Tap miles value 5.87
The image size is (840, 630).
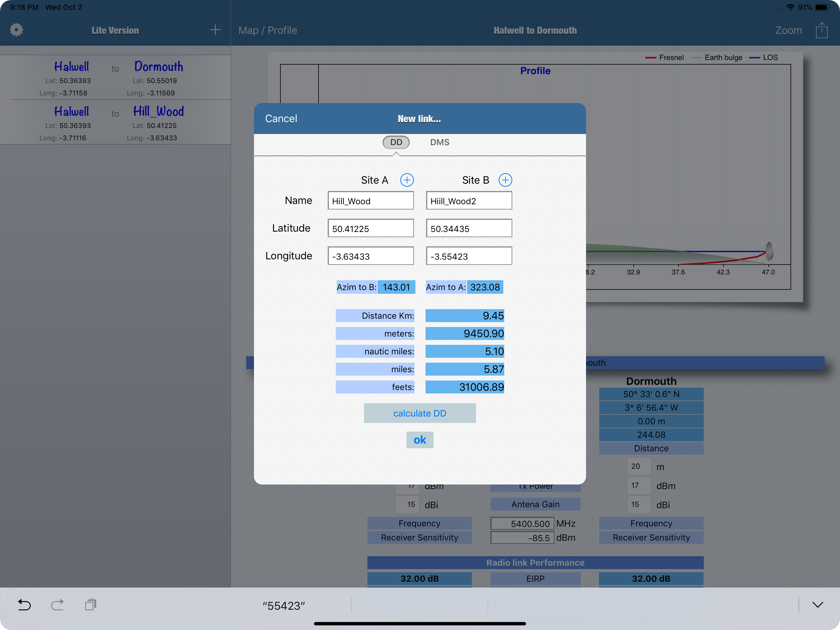pyautogui.click(x=465, y=369)
